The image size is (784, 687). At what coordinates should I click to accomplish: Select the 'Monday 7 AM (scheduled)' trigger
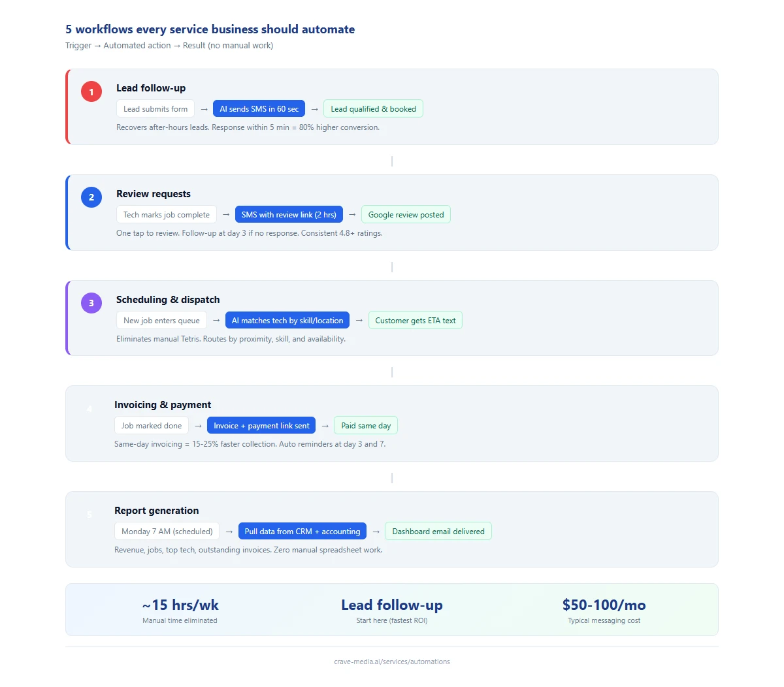(167, 532)
